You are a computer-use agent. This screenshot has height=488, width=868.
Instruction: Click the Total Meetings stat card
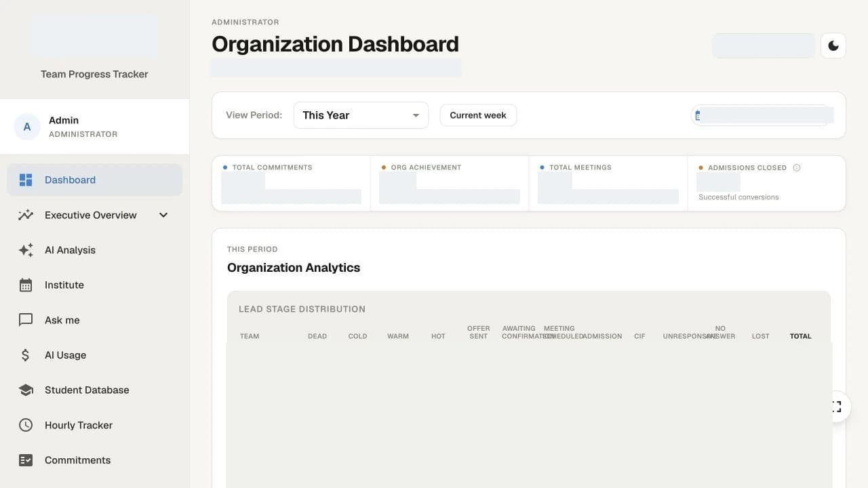(x=608, y=184)
